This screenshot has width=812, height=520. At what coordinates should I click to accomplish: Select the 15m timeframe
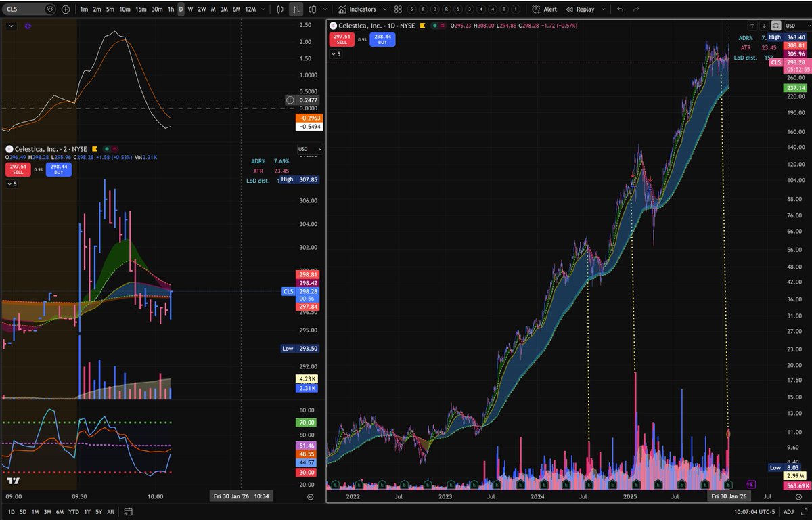coord(141,9)
